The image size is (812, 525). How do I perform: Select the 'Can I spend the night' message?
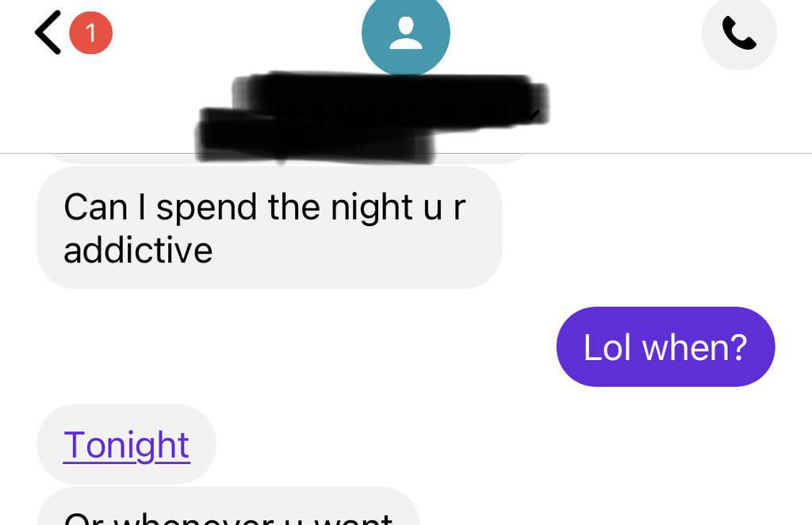pos(270,228)
